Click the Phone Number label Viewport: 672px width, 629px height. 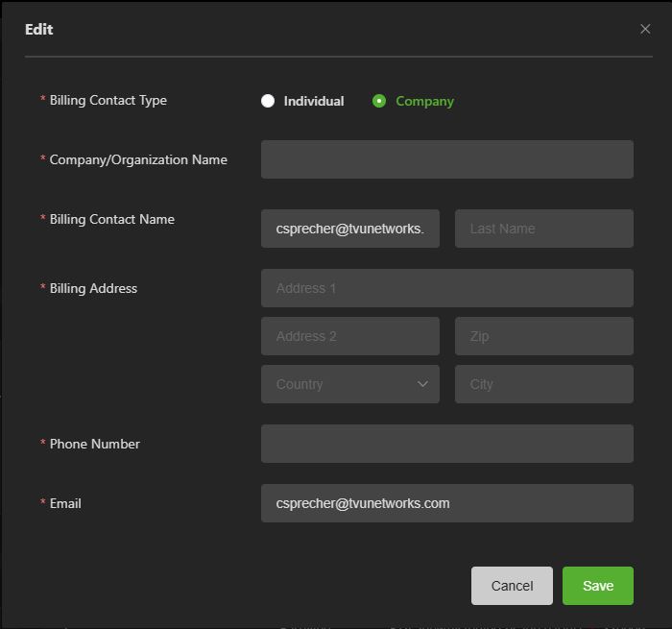click(x=94, y=445)
